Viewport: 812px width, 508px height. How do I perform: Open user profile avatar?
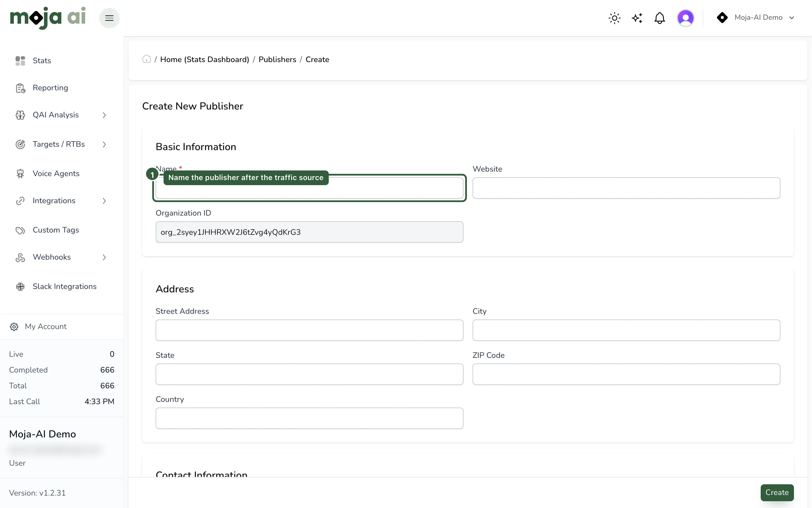click(685, 18)
